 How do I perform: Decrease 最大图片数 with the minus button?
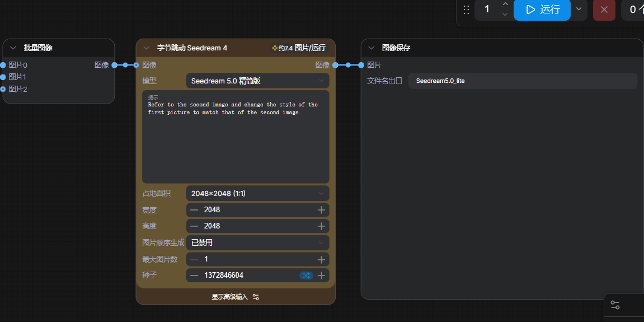(x=194, y=259)
